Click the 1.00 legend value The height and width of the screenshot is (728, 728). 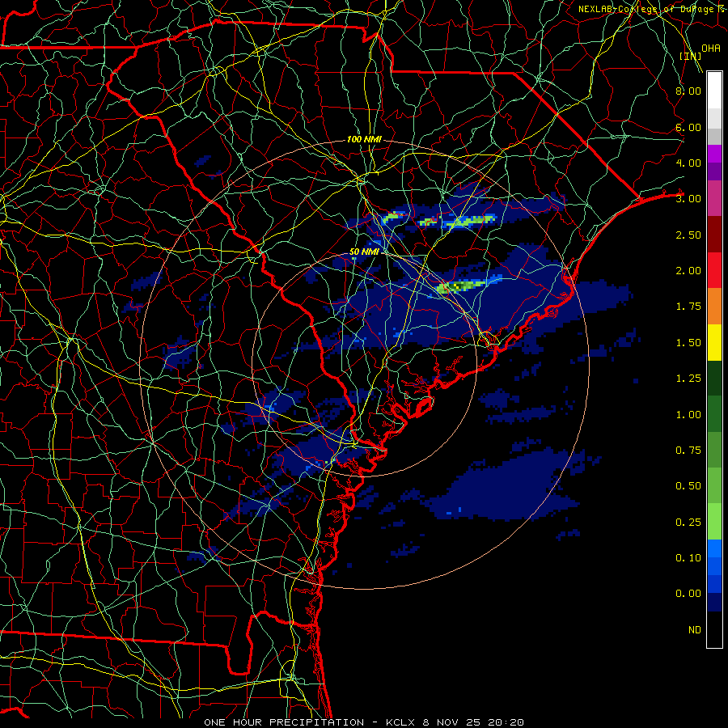(688, 415)
